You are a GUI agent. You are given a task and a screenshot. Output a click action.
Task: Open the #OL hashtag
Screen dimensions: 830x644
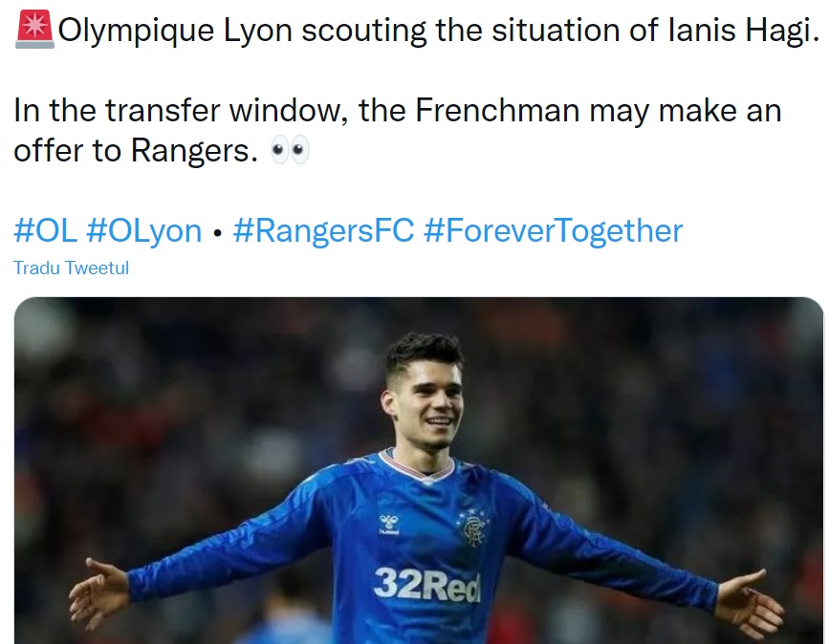46,231
